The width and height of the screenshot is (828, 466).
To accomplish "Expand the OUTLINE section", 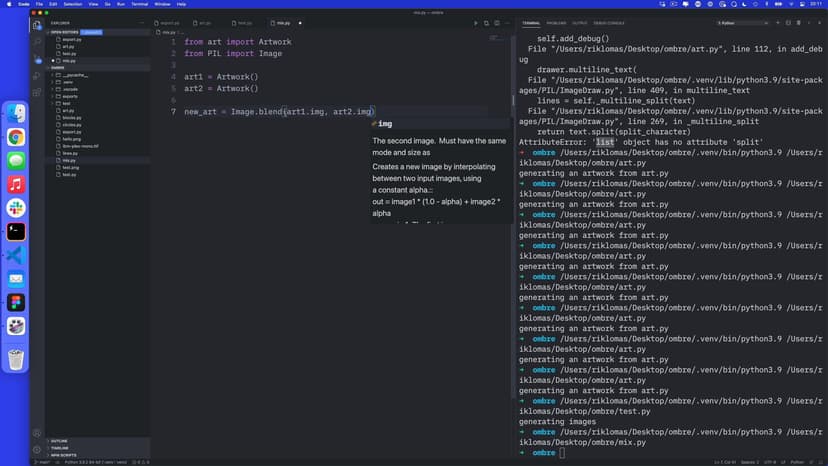I will [59, 440].
